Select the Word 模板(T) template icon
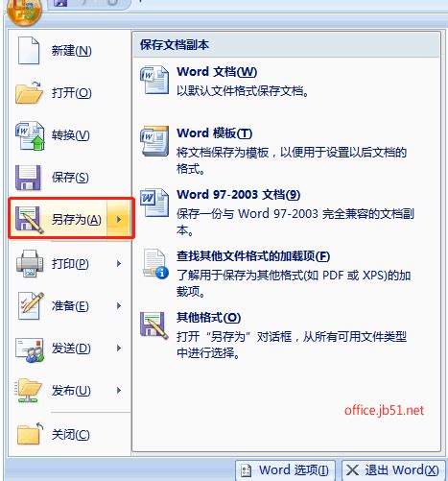The image size is (448, 481). [x=154, y=141]
